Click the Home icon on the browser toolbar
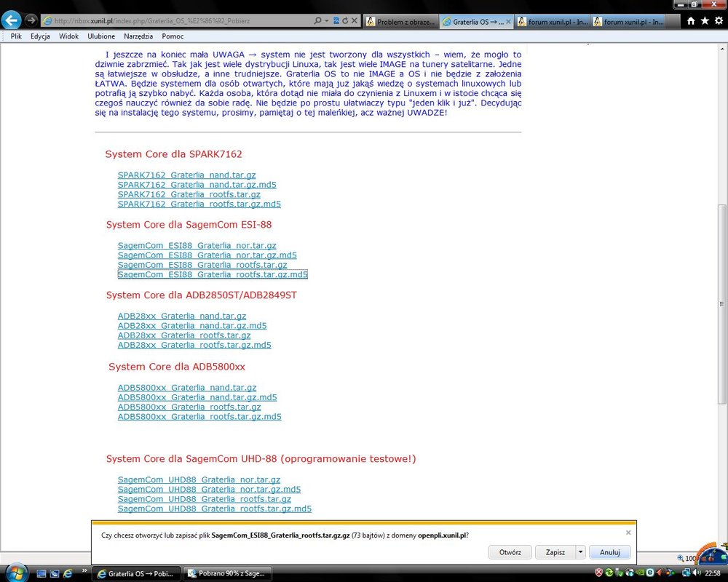Viewport: 728px width, 582px height. [691, 21]
